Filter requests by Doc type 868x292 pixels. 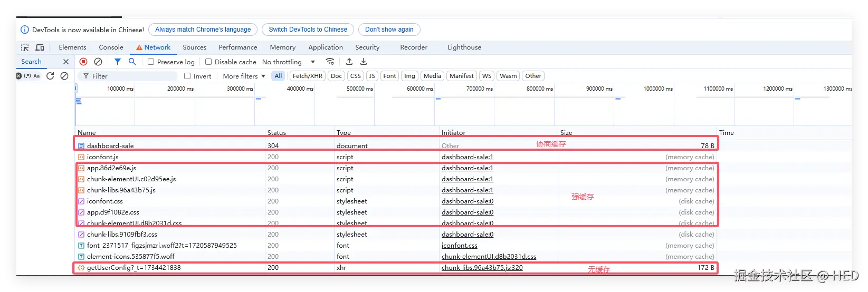pyautogui.click(x=336, y=76)
